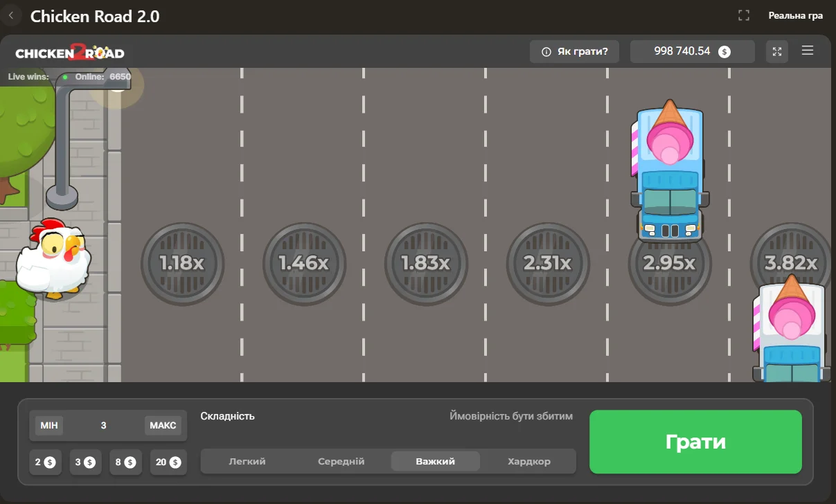This screenshot has width=836, height=504.
Task: Choose the 20 dollar quick bet
Action: coord(168,462)
